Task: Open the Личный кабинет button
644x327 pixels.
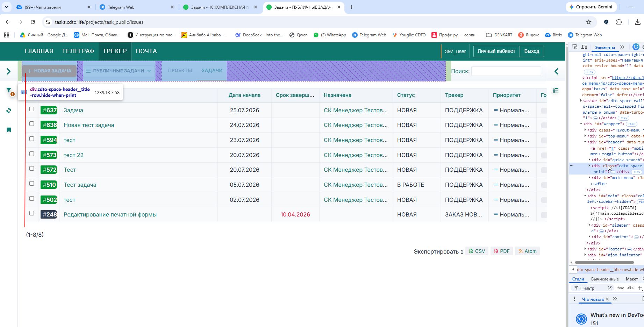Action: (x=496, y=51)
